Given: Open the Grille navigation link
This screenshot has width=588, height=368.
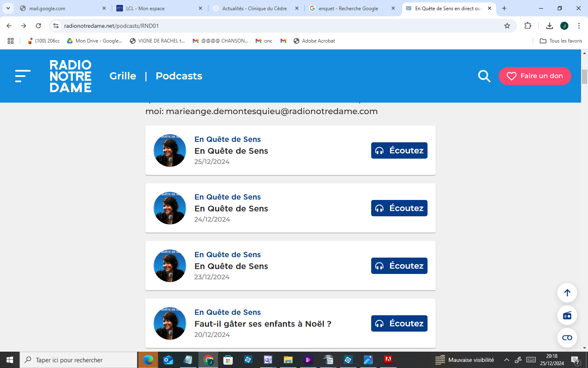Looking at the screenshot, I should click(123, 76).
